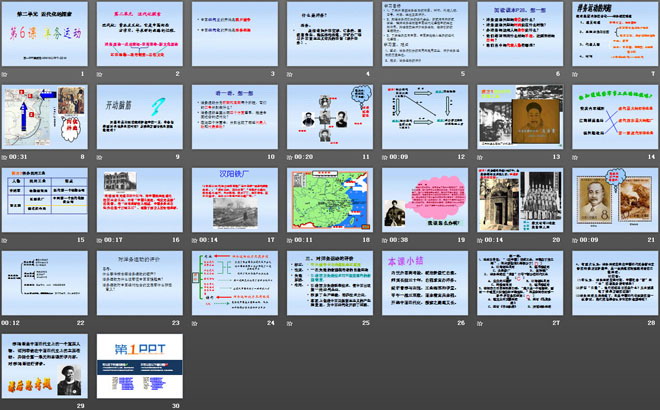Click the transition star icon under slide 8
This screenshot has width=660, height=410.
(6, 157)
